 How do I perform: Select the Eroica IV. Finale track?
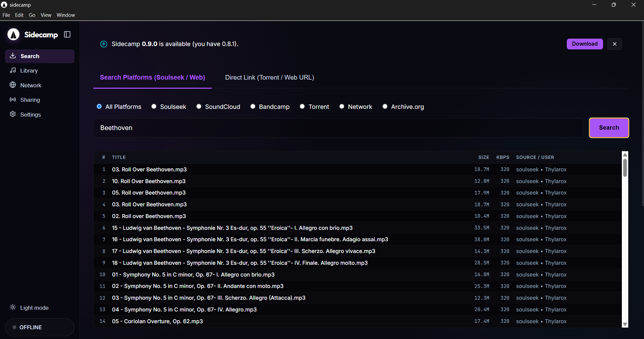coord(358,263)
